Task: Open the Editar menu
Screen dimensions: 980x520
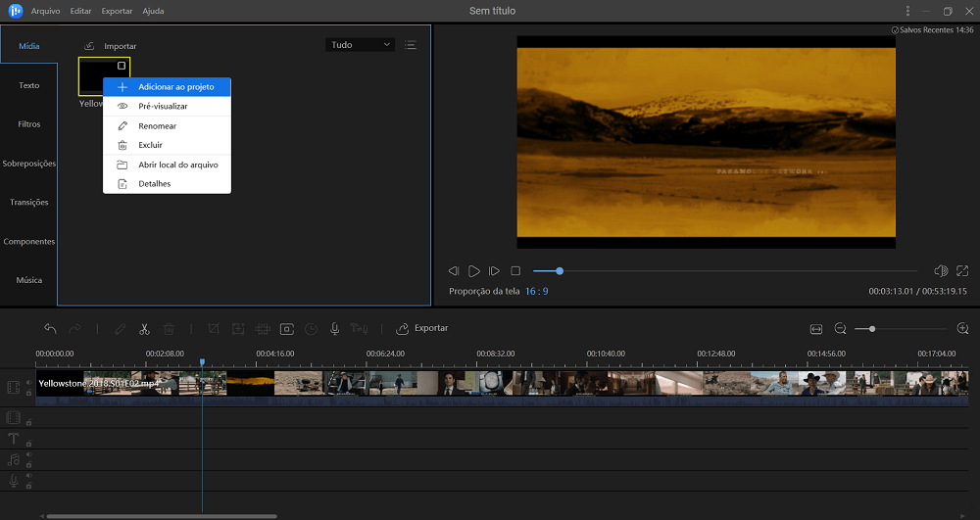Action: [80, 11]
